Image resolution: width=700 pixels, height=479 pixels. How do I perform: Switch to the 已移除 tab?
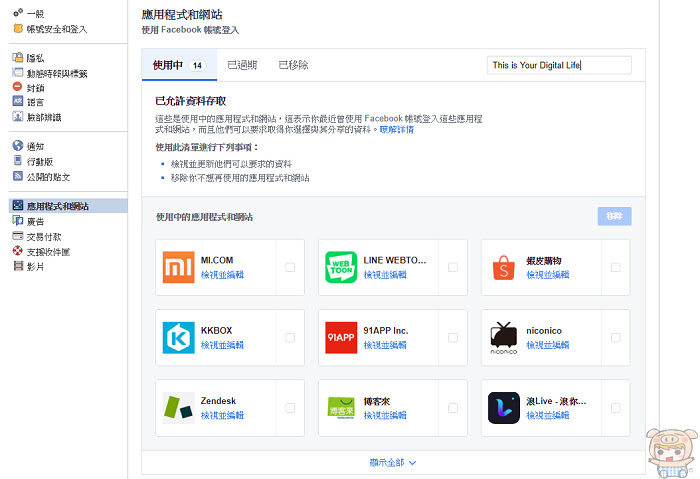click(x=293, y=65)
